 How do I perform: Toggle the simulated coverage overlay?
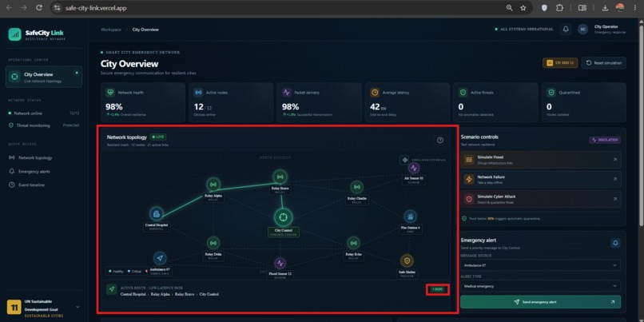(x=404, y=160)
